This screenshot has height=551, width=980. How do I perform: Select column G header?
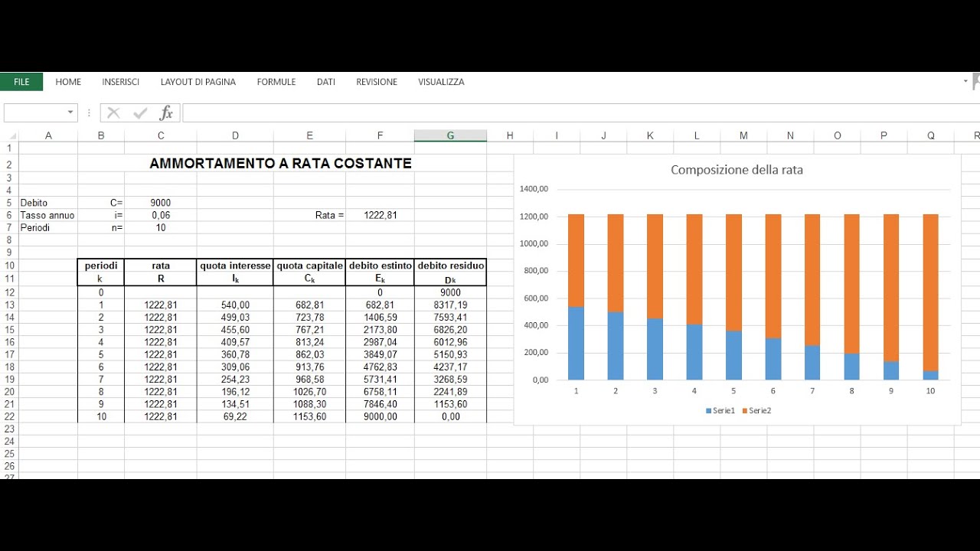tap(450, 135)
